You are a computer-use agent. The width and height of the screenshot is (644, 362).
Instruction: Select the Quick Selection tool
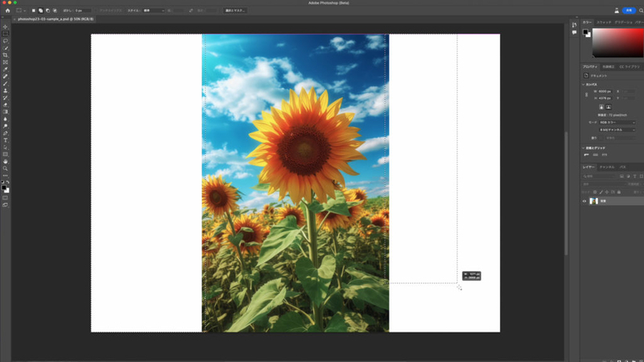(x=6, y=48)
